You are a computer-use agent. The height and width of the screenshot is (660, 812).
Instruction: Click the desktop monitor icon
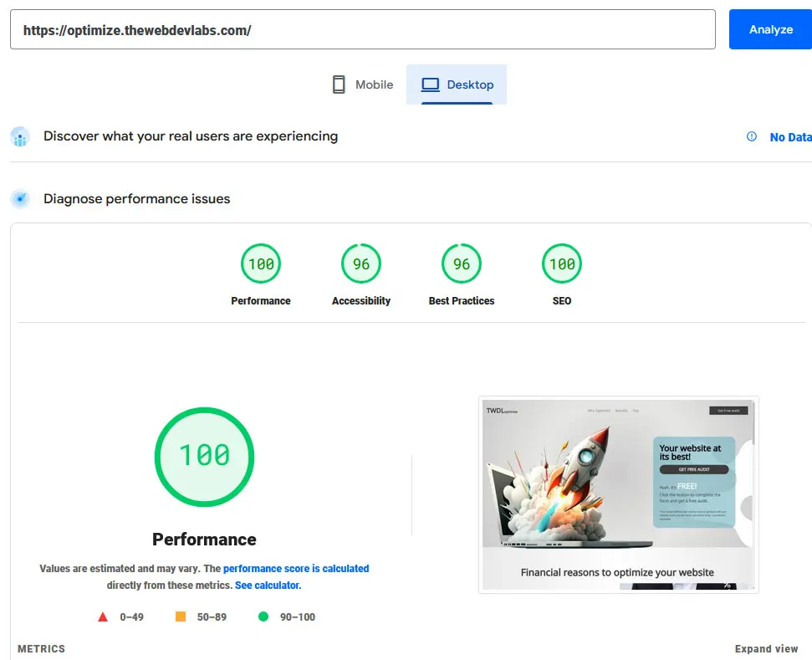coord(430,84)
